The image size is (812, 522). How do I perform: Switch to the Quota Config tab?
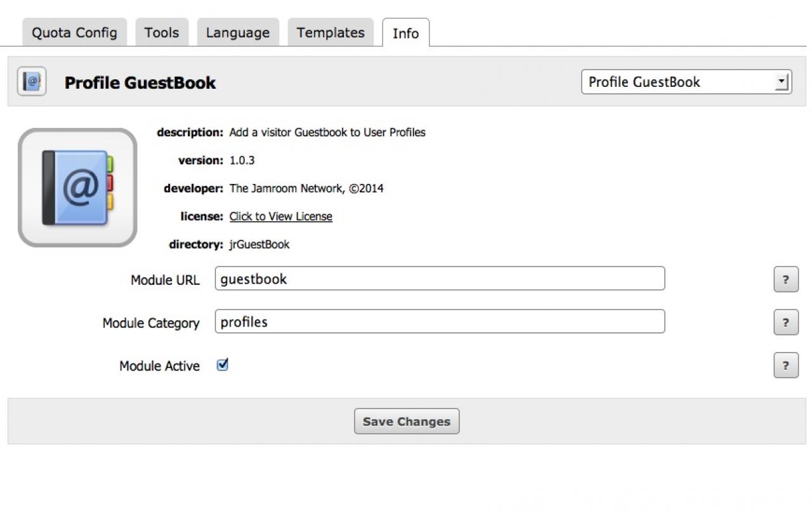pos(74,33)
